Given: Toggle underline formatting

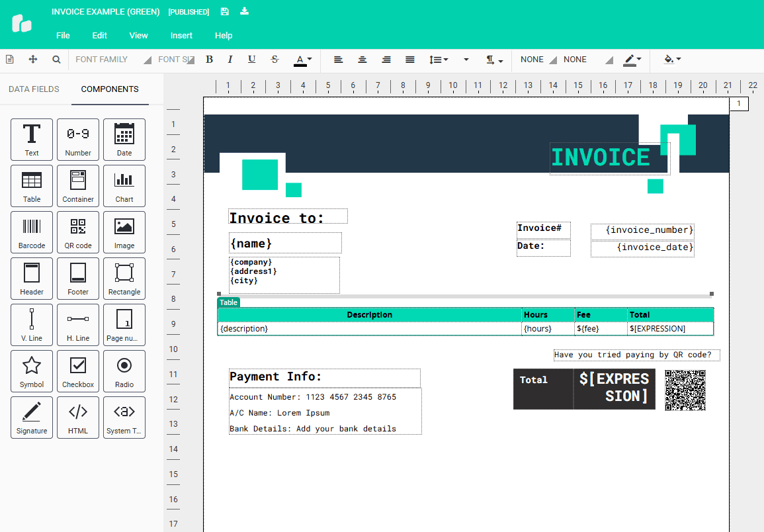Looking at the screenshot, I should pyautogui.click(x=251, y=59).
